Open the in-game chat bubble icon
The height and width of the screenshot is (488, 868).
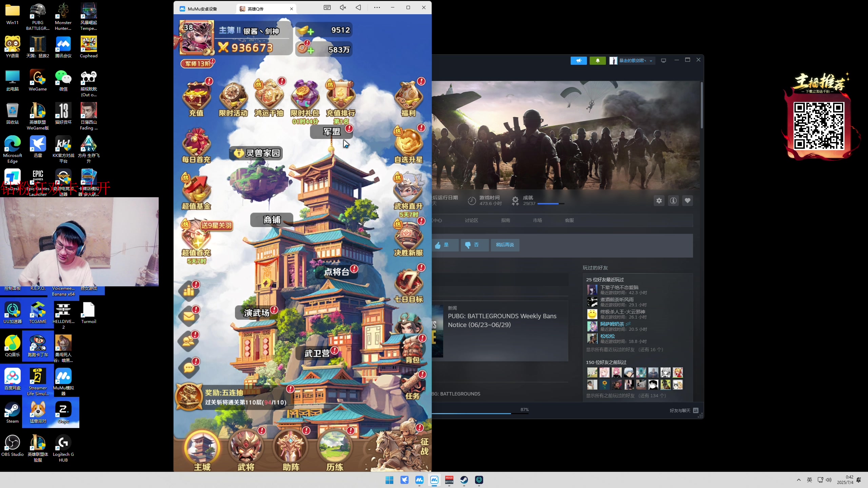pos(189,367)
